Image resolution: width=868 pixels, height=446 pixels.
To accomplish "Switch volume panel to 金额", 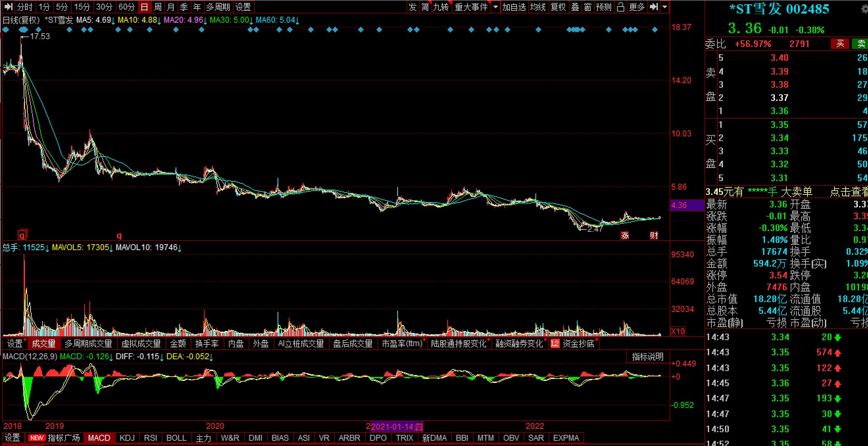I will tap(178, 344).
